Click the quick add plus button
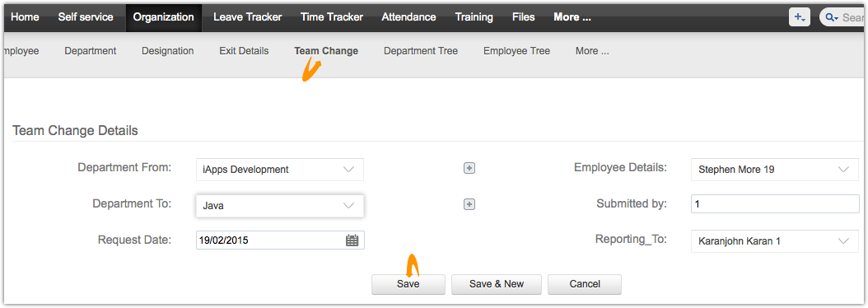 point(800,17)
